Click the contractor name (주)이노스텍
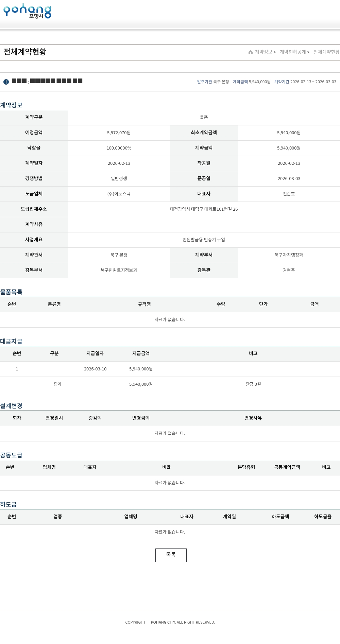The width and height of the screenshot is (340, 644). tap(119, 194)
